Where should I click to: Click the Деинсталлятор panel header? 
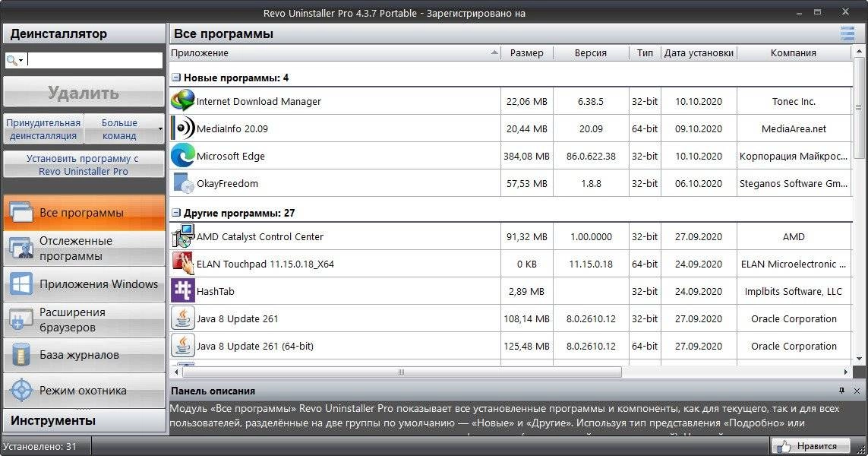pos(84,33)
